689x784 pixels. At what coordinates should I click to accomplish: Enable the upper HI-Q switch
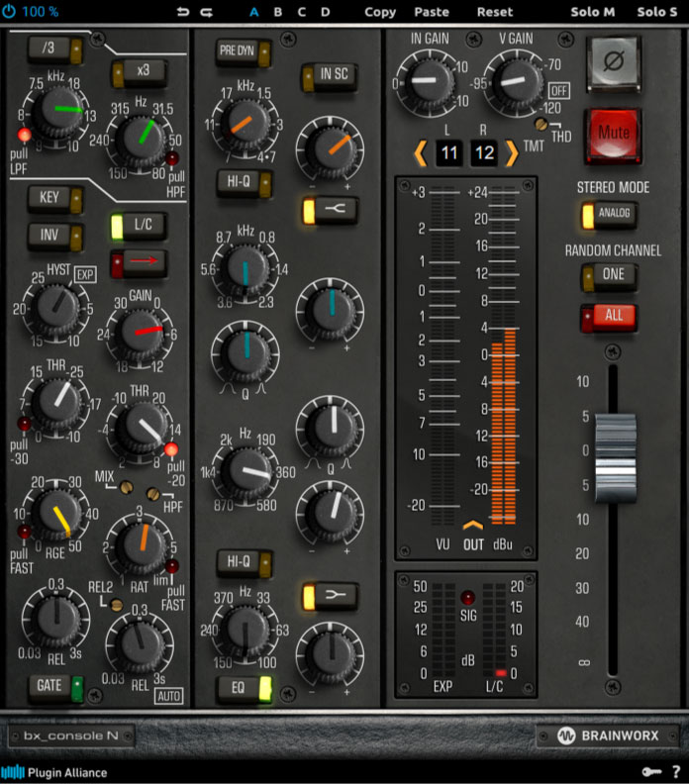click(245, 182)
